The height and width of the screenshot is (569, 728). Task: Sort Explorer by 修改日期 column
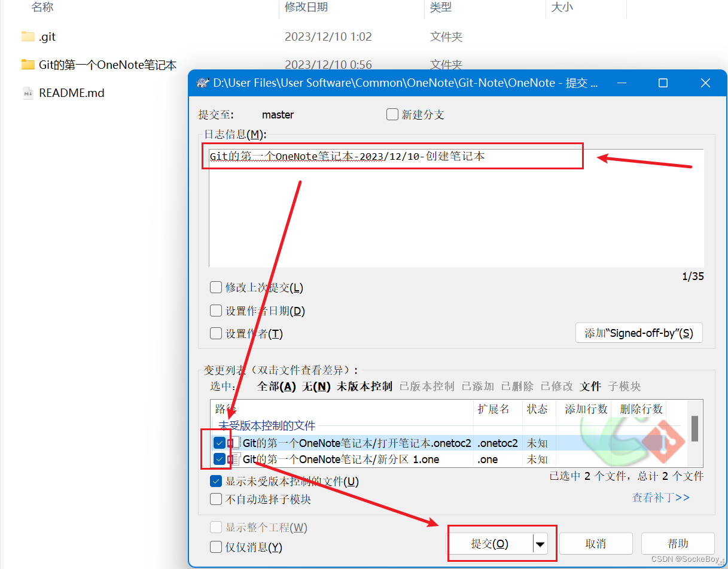point(306,7)
